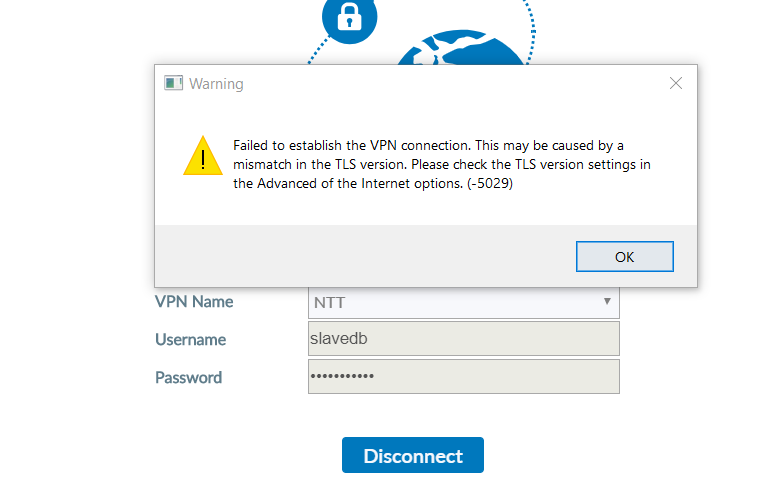Close the Warning dialog with X

tap(676, 83)
